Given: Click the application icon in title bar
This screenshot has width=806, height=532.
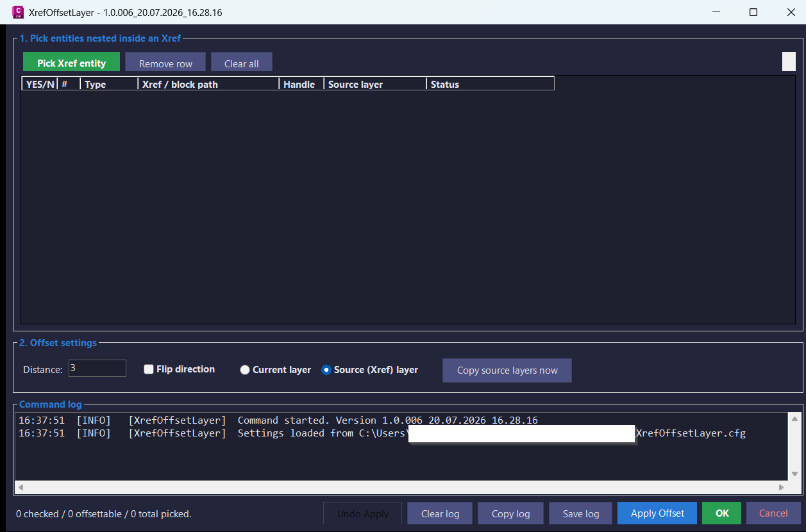Looking at the screenshot, I should [x=18, y=12].
